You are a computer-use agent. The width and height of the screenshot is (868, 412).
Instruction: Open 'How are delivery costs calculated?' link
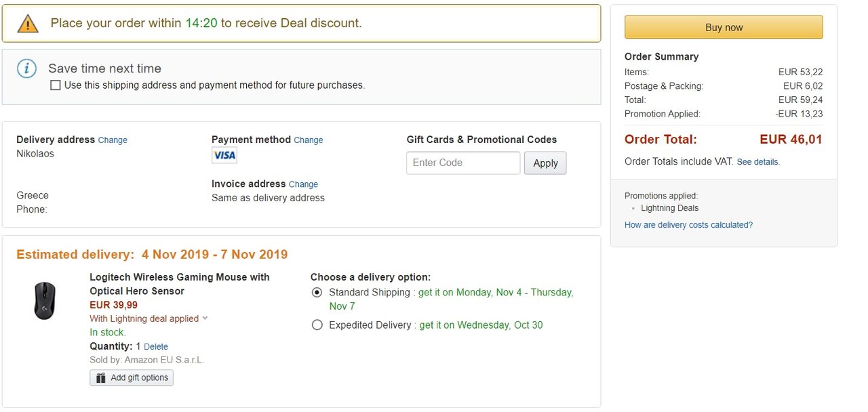click(x=688, y=225)
